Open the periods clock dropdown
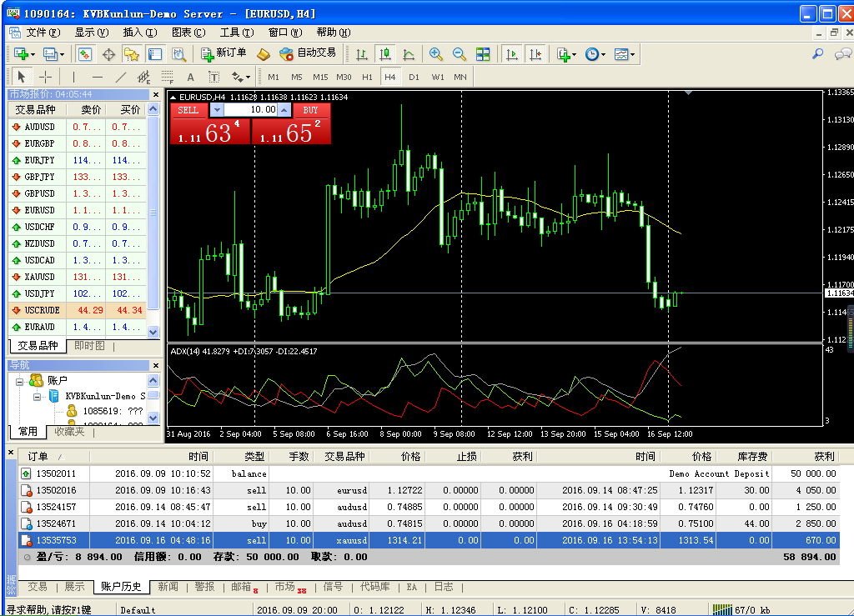 [595, 54]
